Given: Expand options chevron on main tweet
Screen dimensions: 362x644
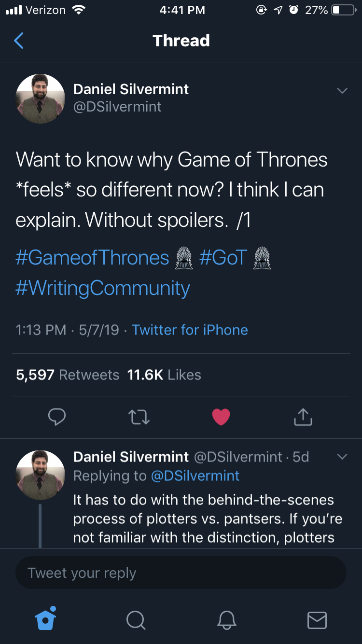Looking at the screenshot, I should pos(342,91).
